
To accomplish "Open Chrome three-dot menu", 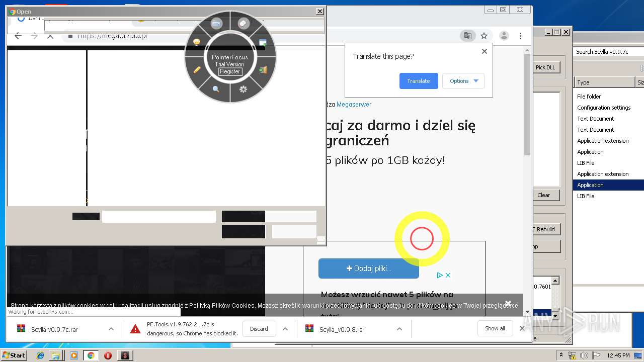I will [x=520, y=36].
